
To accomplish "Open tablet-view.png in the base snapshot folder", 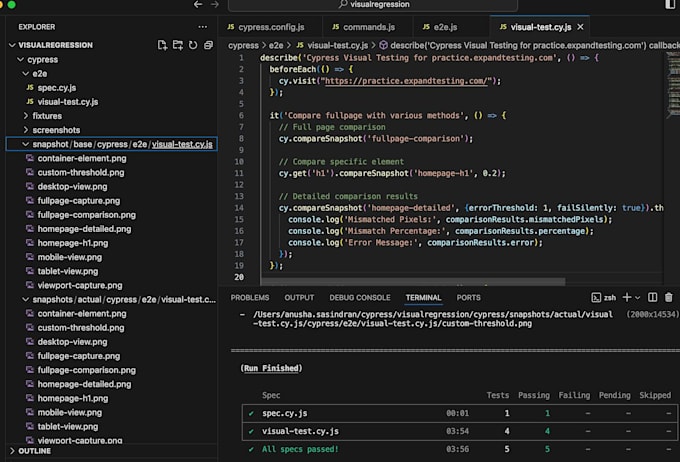I will (x=112, y=271).
